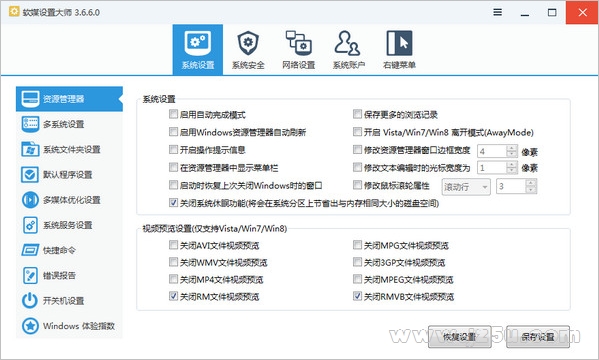Check 关闭MP4文件视频预览

(173, 279)
